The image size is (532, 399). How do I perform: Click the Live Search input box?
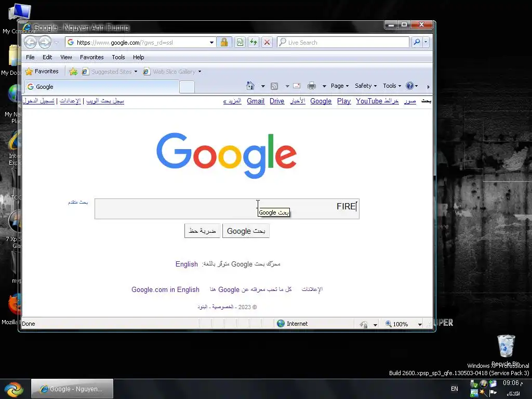343,43
